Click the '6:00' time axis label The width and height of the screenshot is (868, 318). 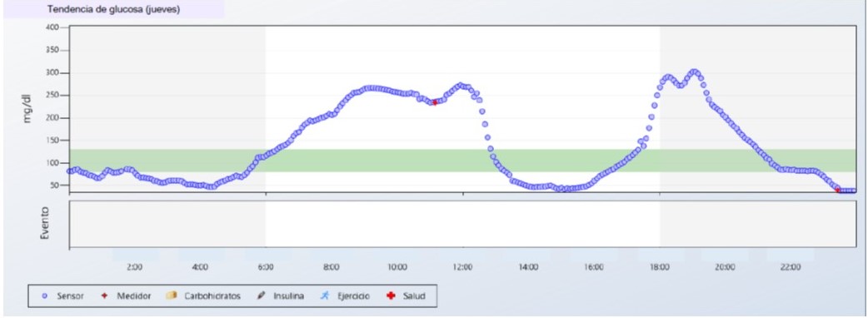[x=266, y=267]
